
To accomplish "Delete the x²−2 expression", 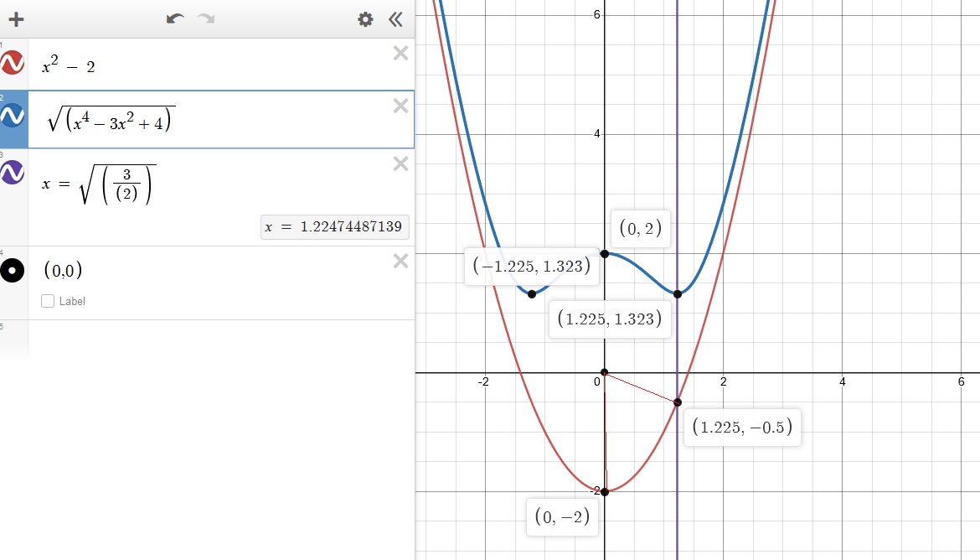I will click(x=400, y=54).
